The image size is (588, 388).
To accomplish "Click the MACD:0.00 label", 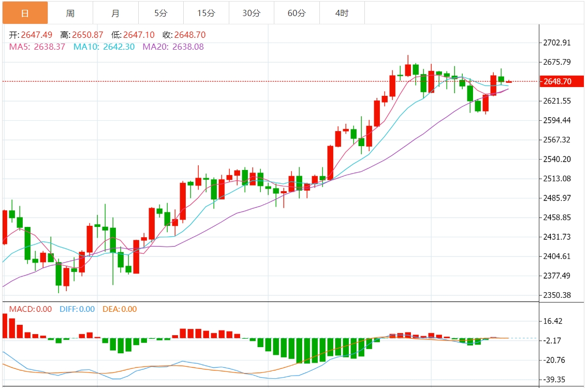I will click(31, 309).
